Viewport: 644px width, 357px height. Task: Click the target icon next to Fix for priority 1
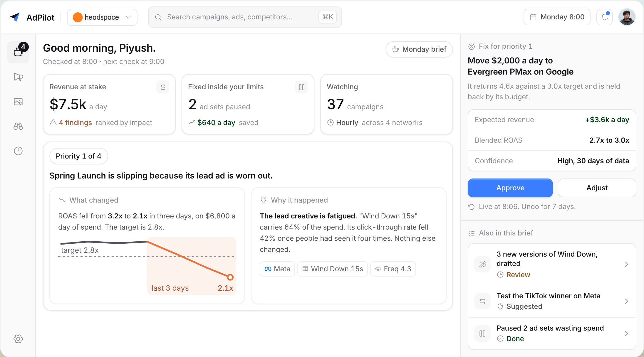coord(472,46)
